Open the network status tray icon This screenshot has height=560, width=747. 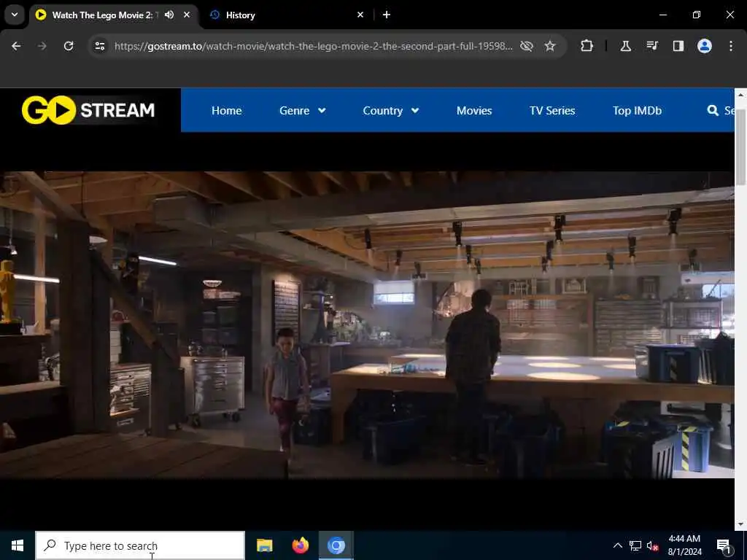635,545
